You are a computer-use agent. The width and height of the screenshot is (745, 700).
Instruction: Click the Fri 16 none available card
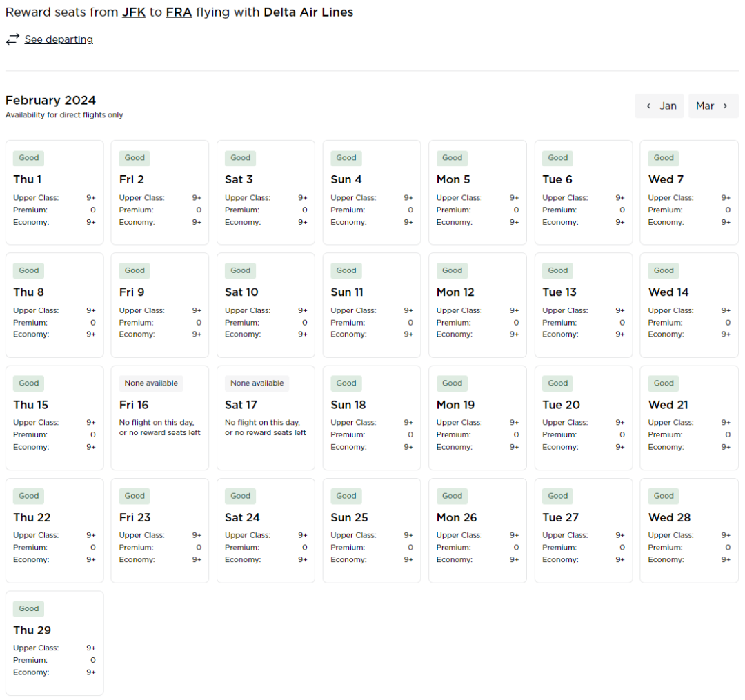pos(159,417)
